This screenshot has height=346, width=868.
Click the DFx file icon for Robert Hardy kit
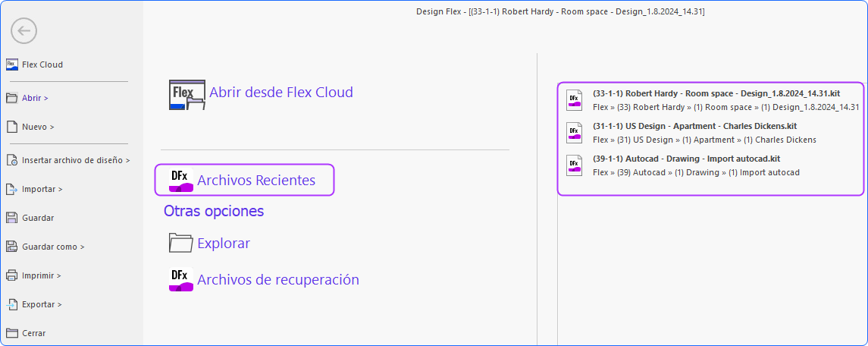tap(574, 100)
